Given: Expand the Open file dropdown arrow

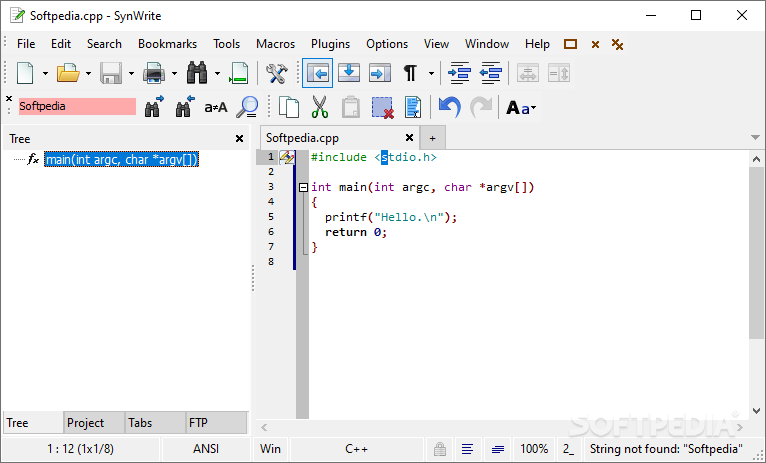Looking at the screenshot, I should 88,74.
